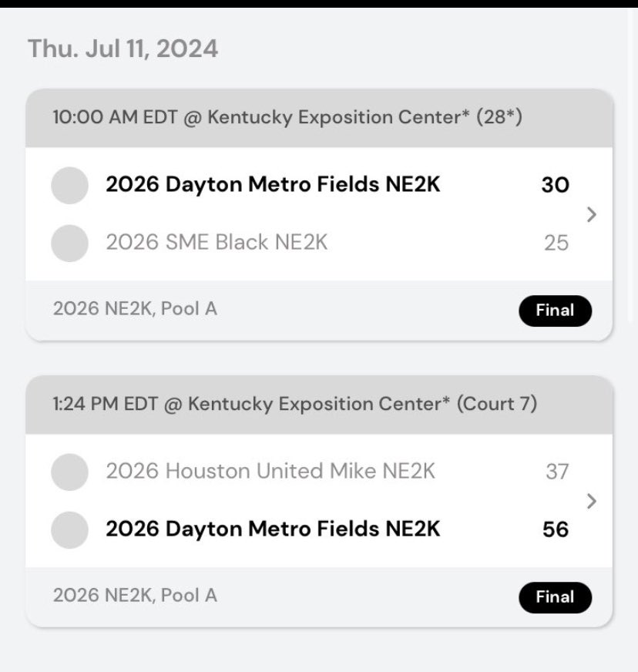Open Pool A label under the 1:24 PM game
This screenshot has width=638, height=672.
(135, 596)
